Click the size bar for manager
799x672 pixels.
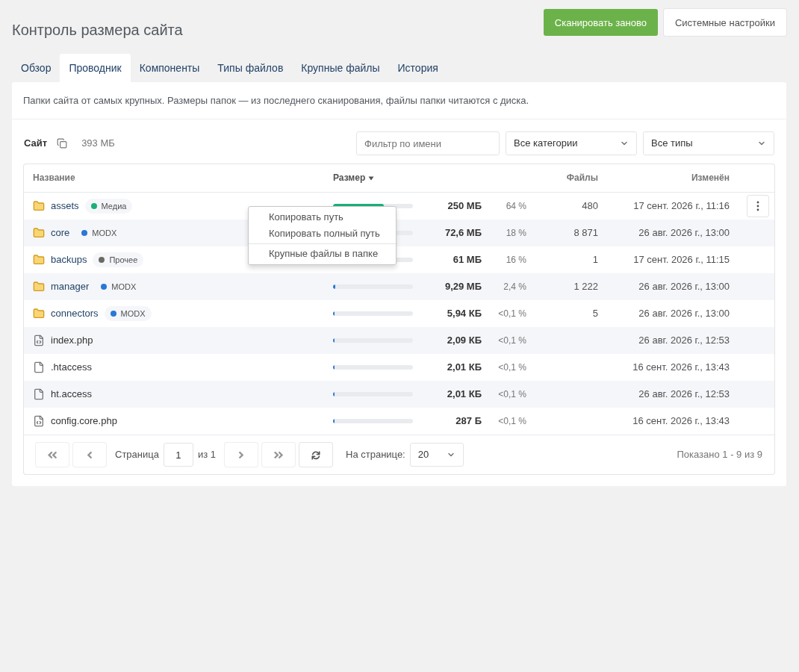coord(373,287)
